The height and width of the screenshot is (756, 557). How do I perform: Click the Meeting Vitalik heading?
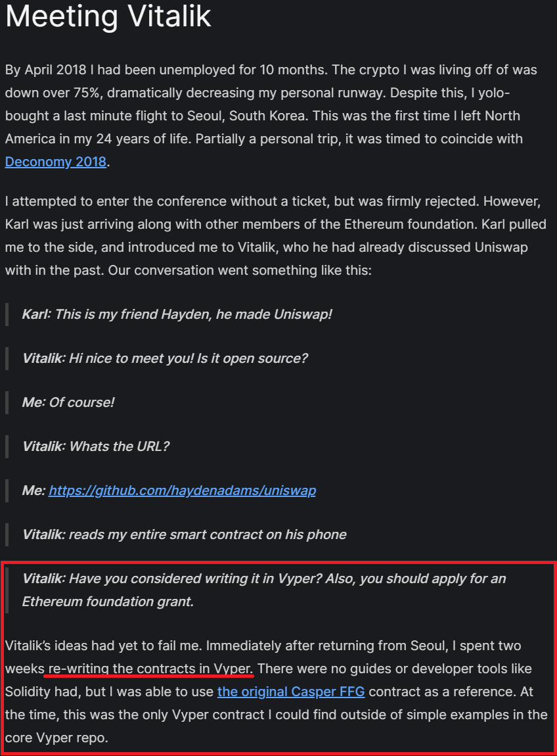point(108,16)
